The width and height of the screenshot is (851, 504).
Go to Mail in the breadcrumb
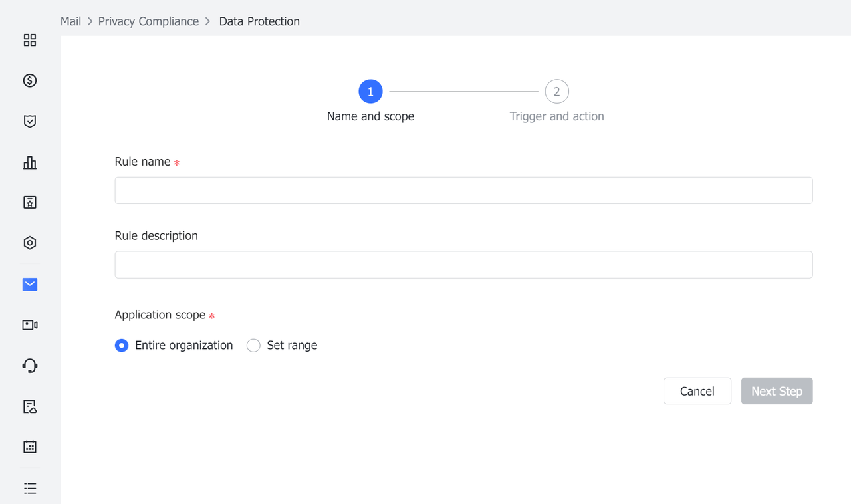click(x=70, y=21)
